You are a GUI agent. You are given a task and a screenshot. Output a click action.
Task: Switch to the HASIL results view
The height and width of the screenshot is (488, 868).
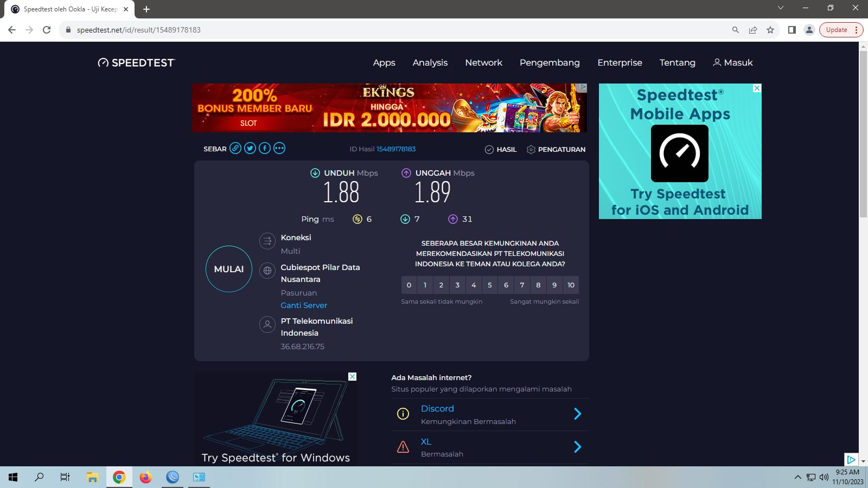(x=501, y=149)
